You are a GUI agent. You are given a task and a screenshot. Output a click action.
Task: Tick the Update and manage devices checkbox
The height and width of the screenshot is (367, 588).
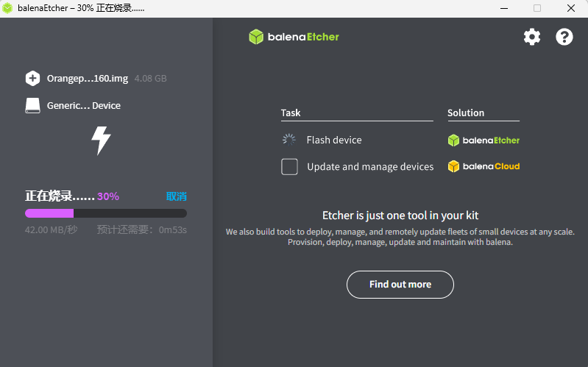tap(289, 167)
